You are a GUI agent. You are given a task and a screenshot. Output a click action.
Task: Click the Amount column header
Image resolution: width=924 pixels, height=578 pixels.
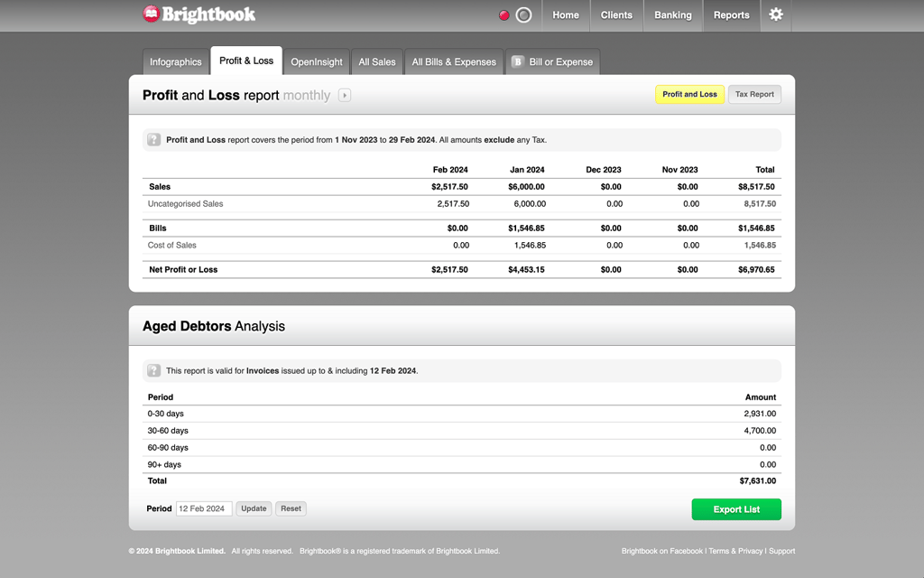point(760,397)
